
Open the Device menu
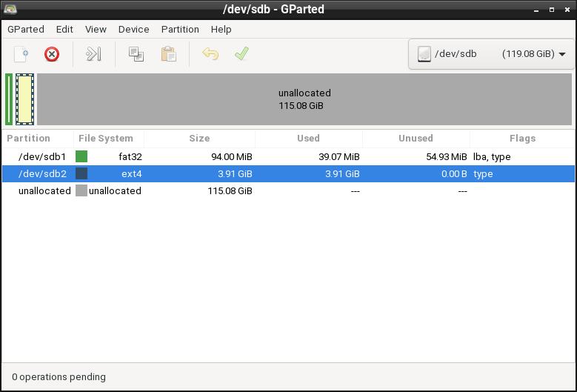(x=133, y=29)
